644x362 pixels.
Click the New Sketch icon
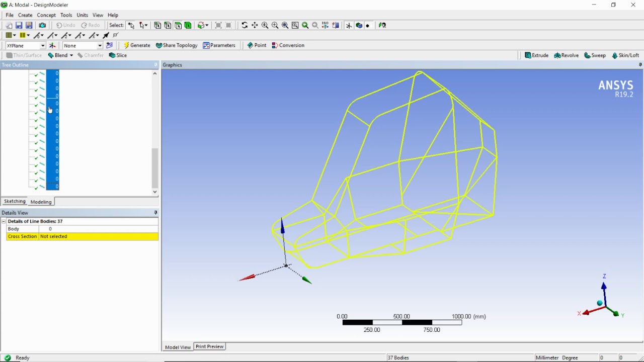coord(110,45)
